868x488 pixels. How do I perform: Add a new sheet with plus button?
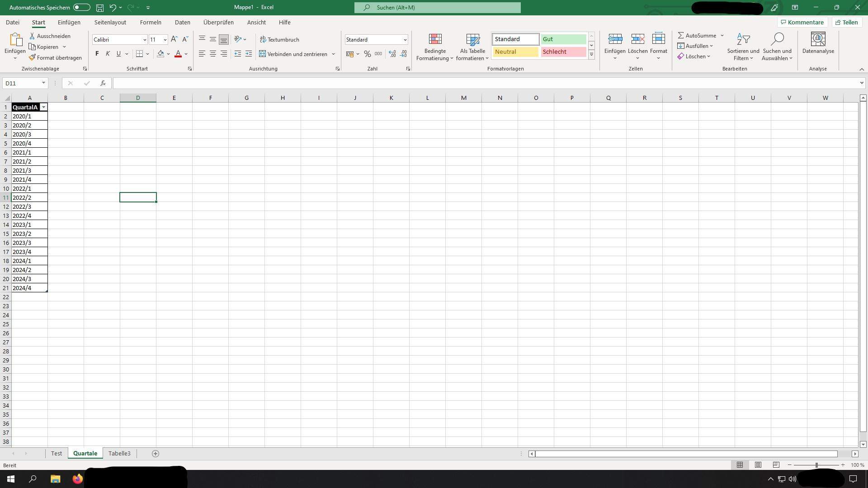click(x=156, y=453)
